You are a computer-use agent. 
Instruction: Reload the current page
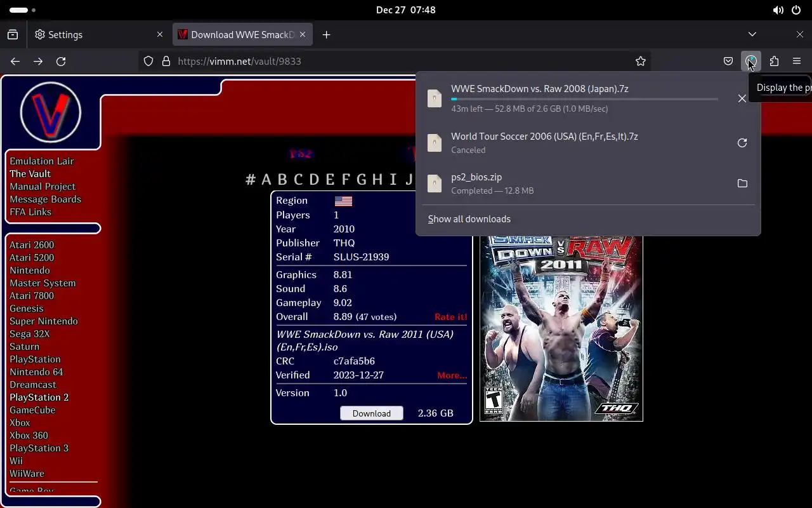pos(61,62)
